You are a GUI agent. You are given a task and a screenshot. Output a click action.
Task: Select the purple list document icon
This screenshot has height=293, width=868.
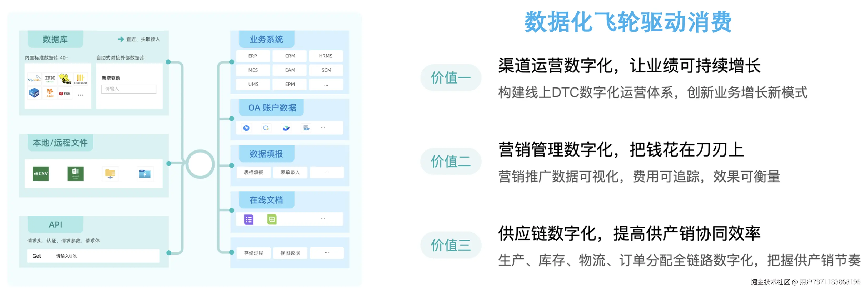coord(249,219)
